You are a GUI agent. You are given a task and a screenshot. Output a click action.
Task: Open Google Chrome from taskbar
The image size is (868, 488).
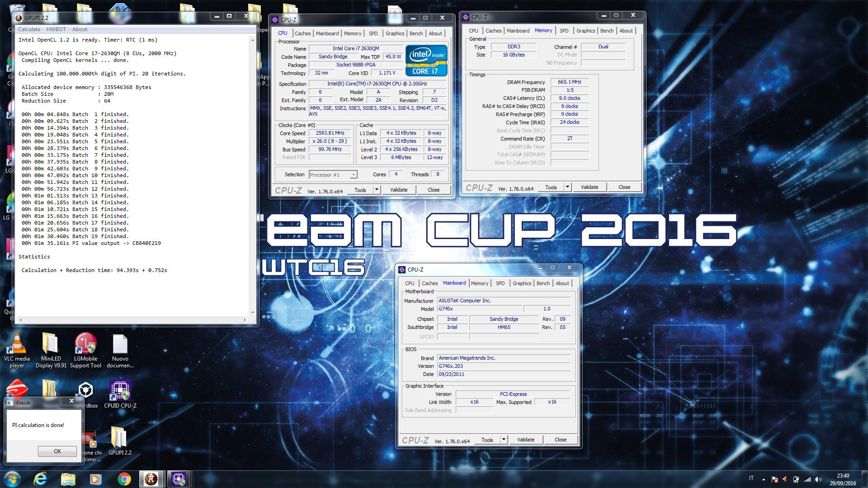click(124, 479)
